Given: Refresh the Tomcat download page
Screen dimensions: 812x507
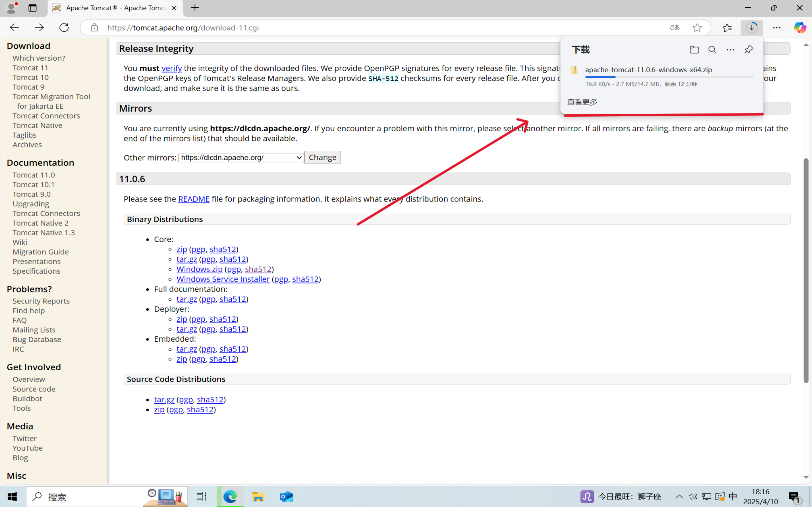Looking at the screenshot, I should [64, 28].
